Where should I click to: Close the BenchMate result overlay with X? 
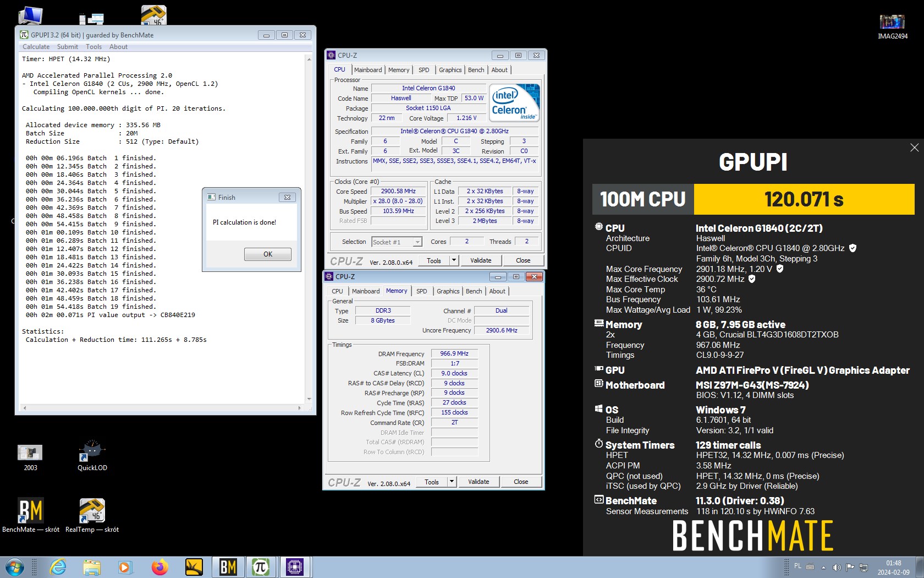914,148
